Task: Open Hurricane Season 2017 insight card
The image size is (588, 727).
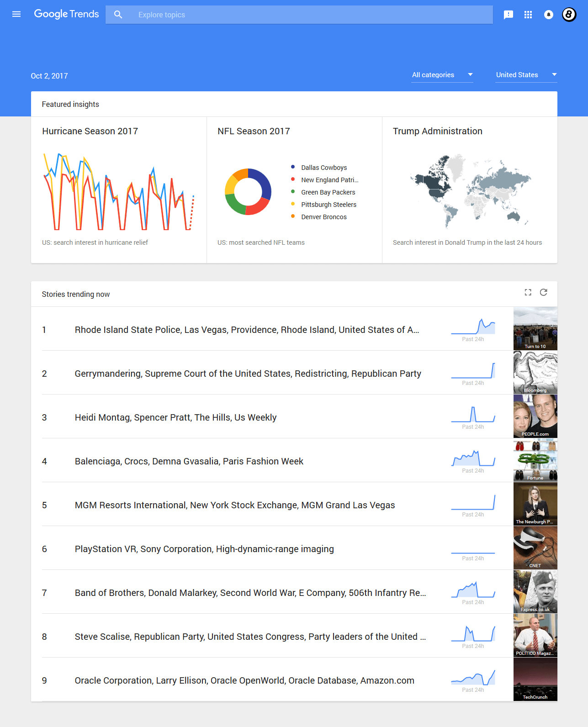Action: (x=119, y=190)
